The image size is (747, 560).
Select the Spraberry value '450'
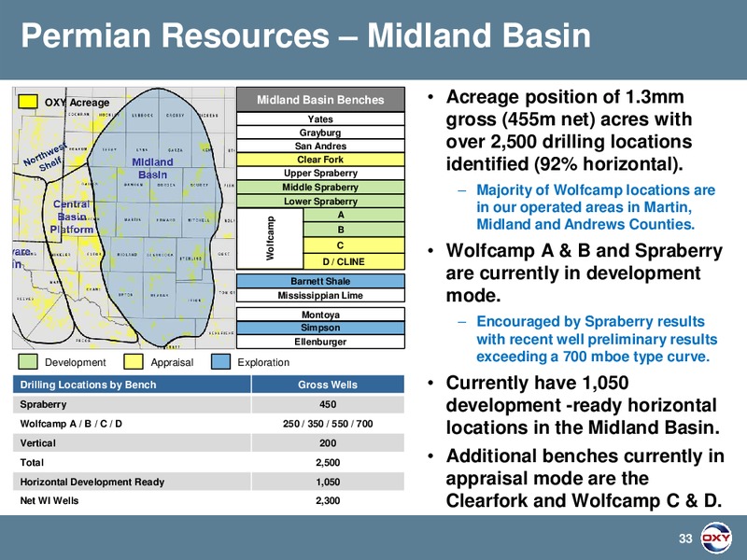tap(328, 404)
